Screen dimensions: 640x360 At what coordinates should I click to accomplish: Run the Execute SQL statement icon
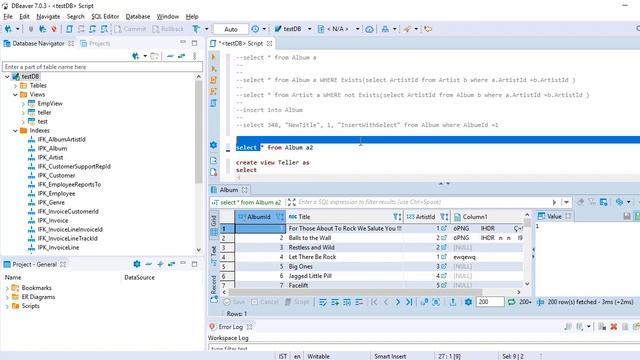click(x=213, y=57)
